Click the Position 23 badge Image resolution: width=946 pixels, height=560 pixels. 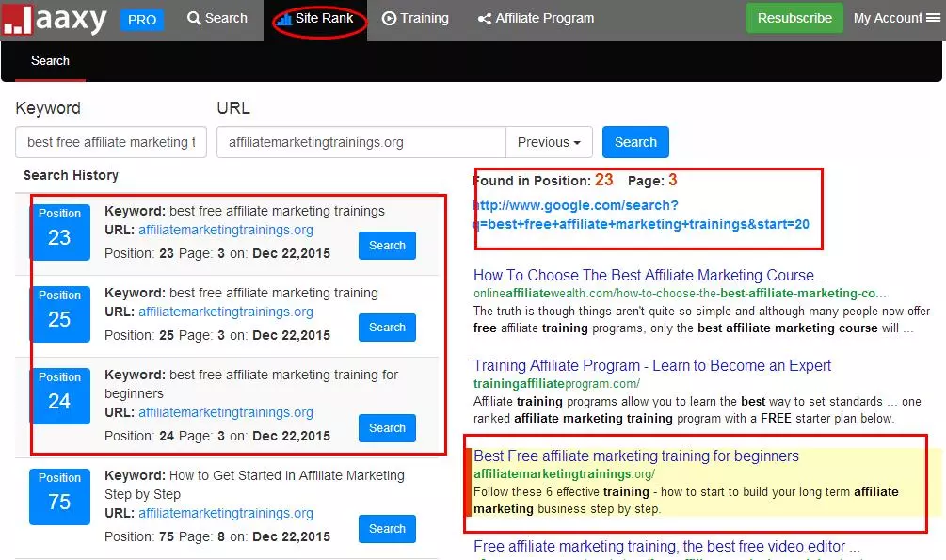tap(59, 232)
